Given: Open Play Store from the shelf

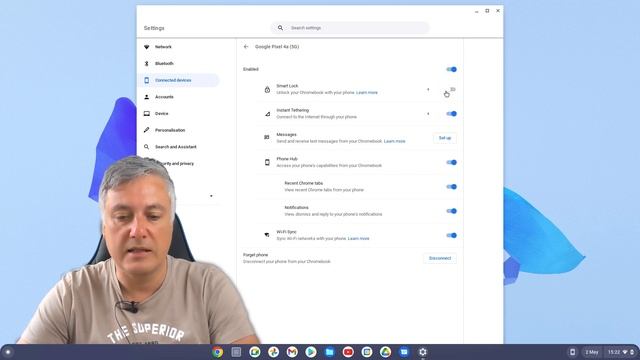Looking at the screenshot, I should pyautogui.click(x=311, y=352).
